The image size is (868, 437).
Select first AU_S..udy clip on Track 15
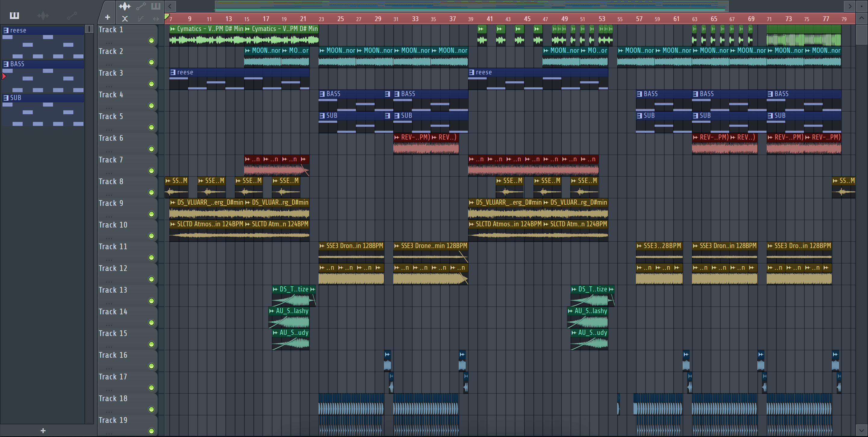(291, 339)
